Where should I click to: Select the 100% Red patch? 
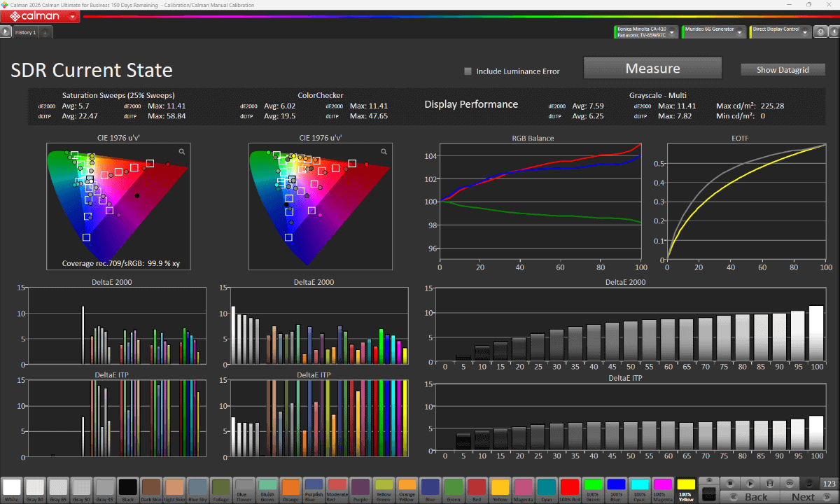(570, 489)
